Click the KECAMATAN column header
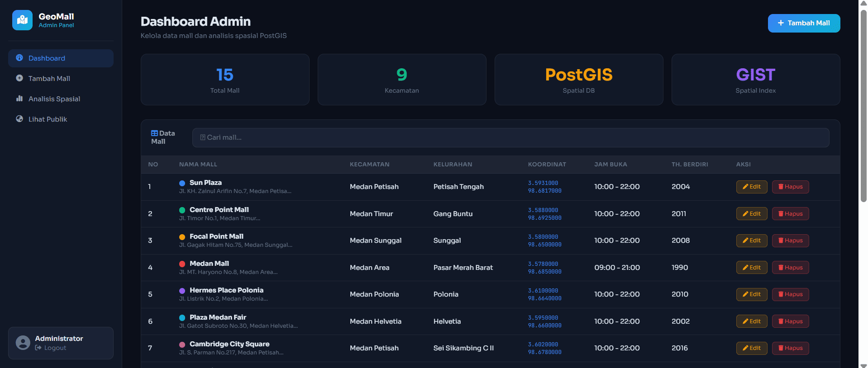868x368 pixels. click(370, 165)
